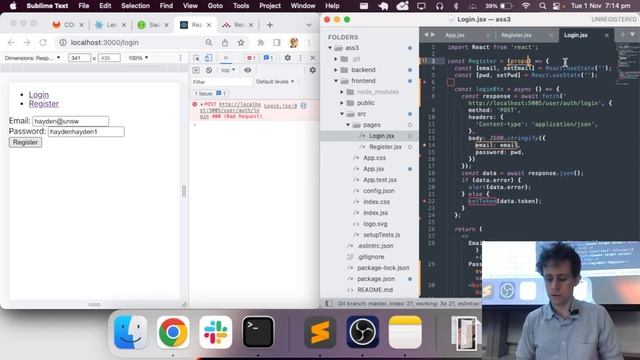Open Chrome tab search chevron
This screenshot has height=360, width=640.
point(309,25)
